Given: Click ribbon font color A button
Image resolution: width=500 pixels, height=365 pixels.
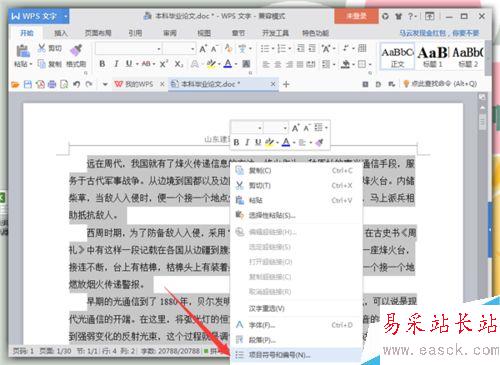Looking at the screenshot, I should (228, 64).
